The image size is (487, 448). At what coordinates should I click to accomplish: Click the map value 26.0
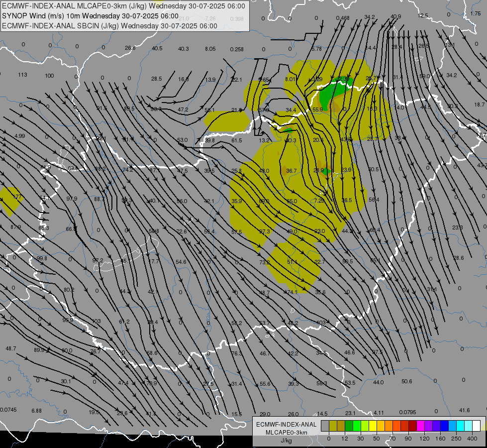coord(293,414)
